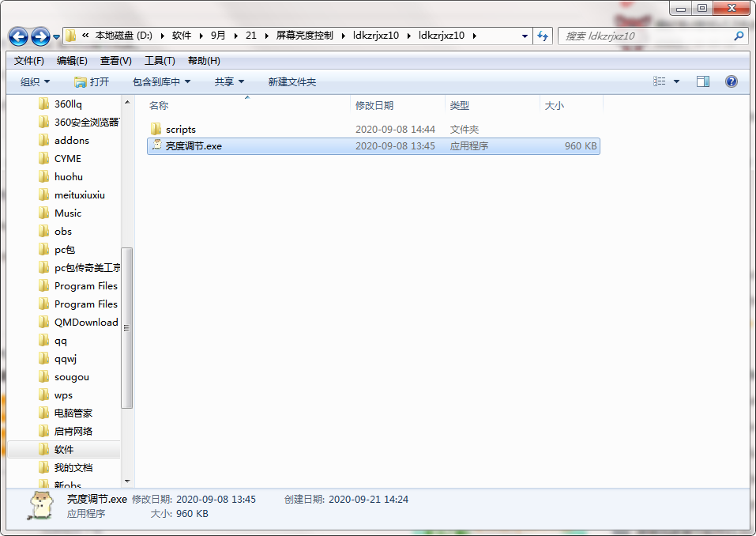Viewport: 756px width, 536px height.
Task: Go forward with the Forward arrow button
Action: click(40, 36)
